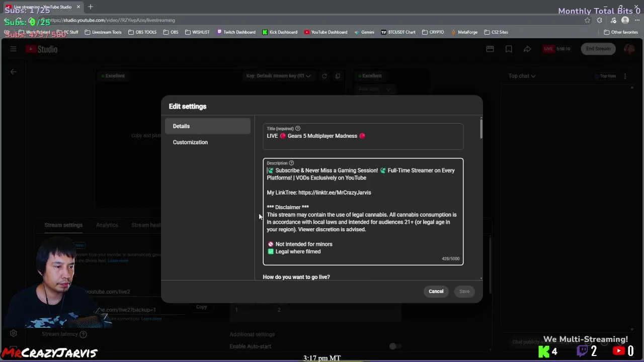Click the Stream latency help icon

[x=84, y=334]
